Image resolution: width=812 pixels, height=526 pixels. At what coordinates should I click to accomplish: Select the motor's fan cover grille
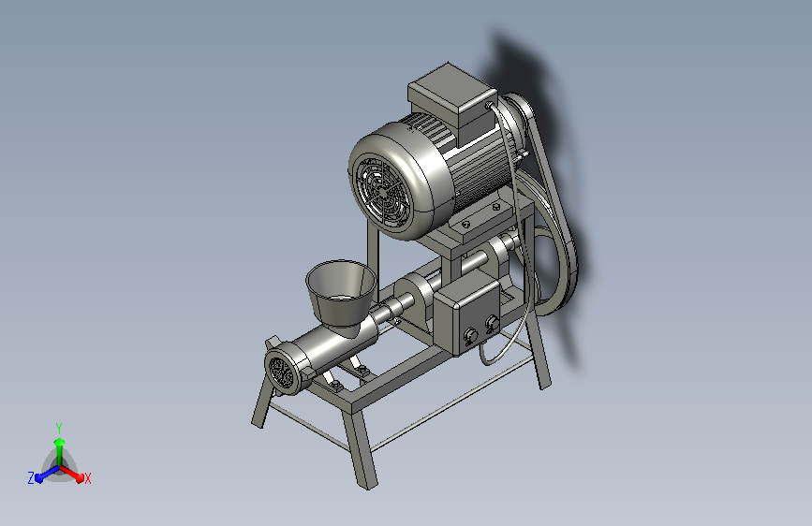pyautogui.click(x=382, y=192)
